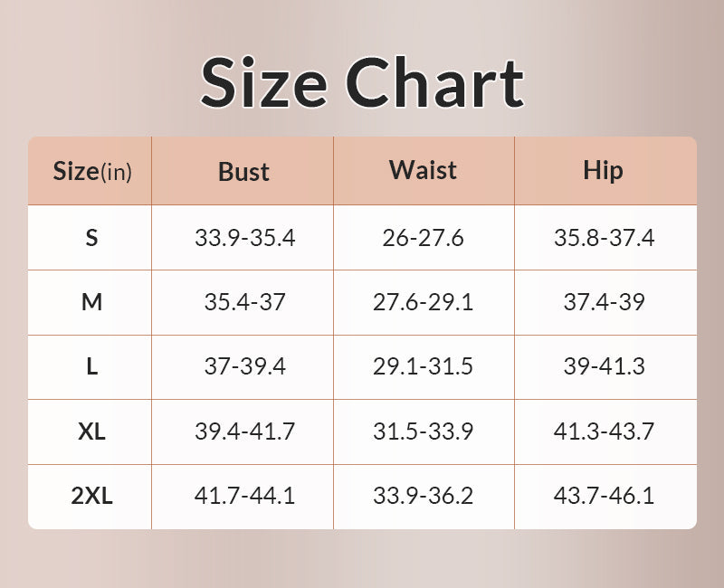The image size is (724, 588).
Task: Click bust value 39.4-41.7
Action: 244,432
